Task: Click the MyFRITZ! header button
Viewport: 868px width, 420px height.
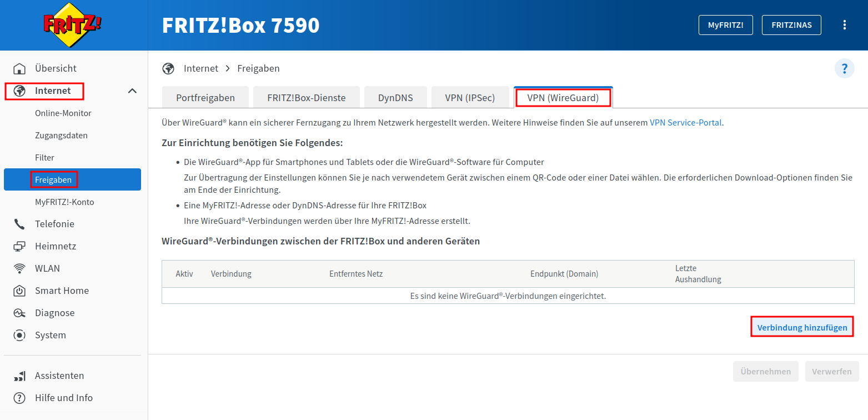Action: [725, 25]
